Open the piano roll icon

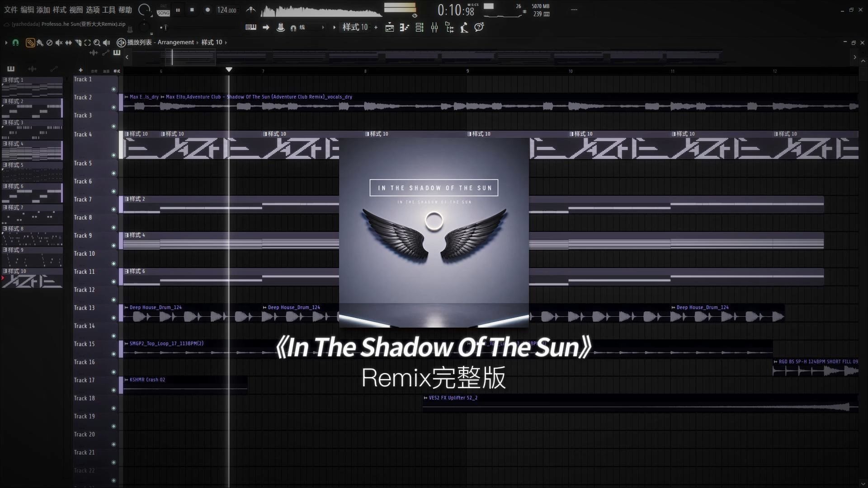(x=404, y=28)
